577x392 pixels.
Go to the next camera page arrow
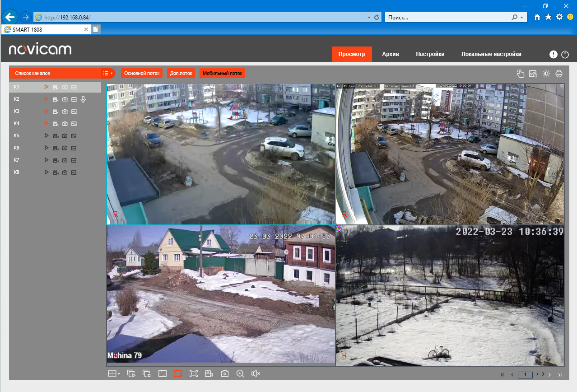pyautogui.click(x=549, y=375)
